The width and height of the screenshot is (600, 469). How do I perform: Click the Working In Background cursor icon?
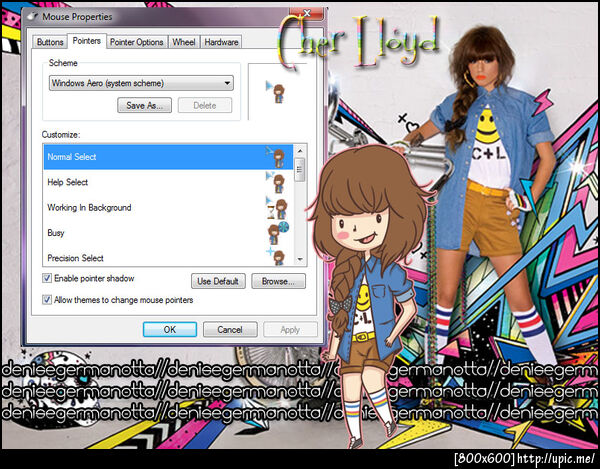tap(277, 208)
